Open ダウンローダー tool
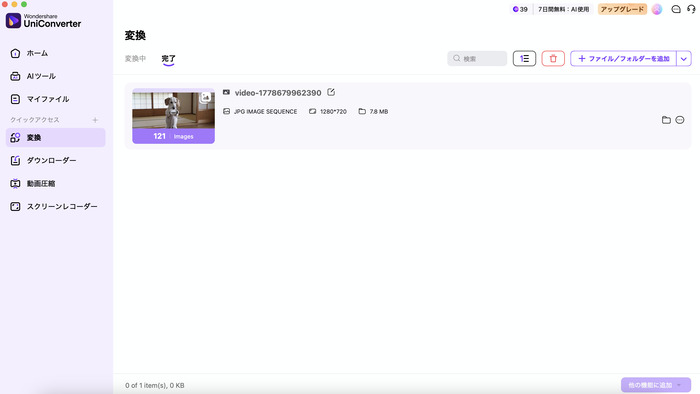The width and height of the screenshot is (700, 394). point(55,161)
